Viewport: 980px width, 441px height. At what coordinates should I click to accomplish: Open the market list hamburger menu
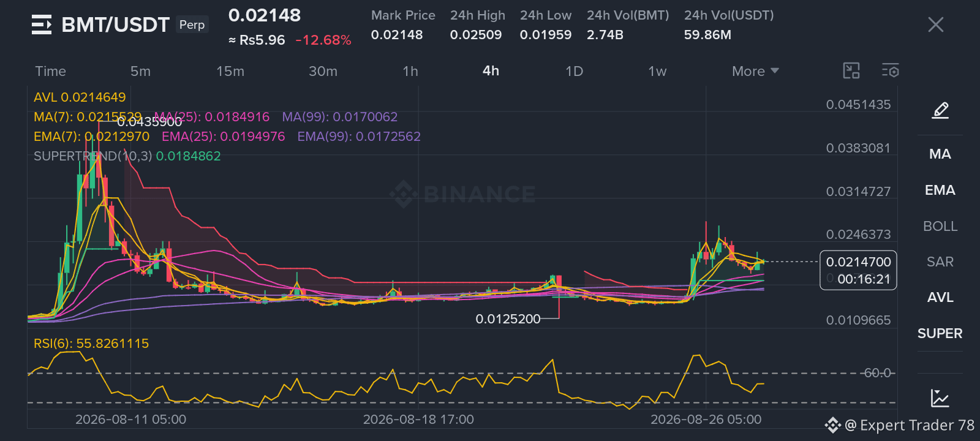point(42,25)
